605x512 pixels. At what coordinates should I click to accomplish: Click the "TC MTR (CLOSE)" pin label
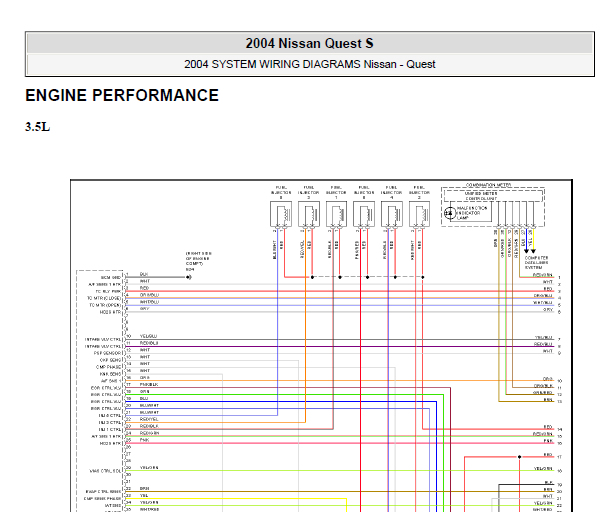[x=104, y=298]
